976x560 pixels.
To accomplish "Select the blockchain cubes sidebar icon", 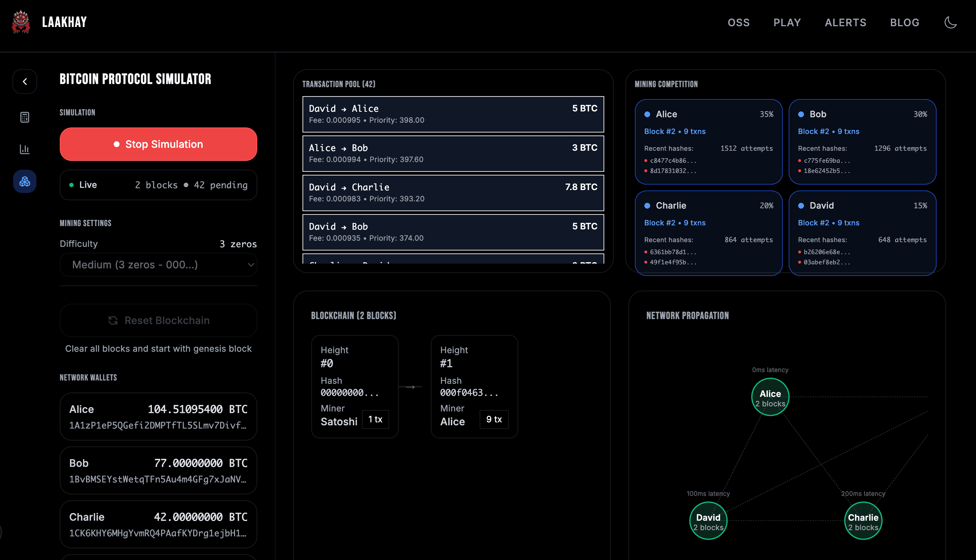I will 24,181.
